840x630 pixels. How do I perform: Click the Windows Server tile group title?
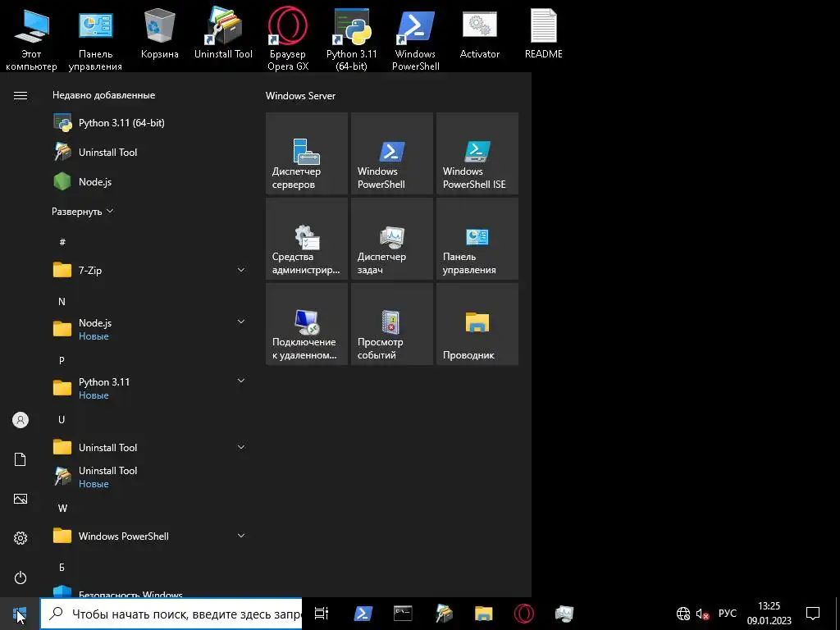click(x=300, y=96)
